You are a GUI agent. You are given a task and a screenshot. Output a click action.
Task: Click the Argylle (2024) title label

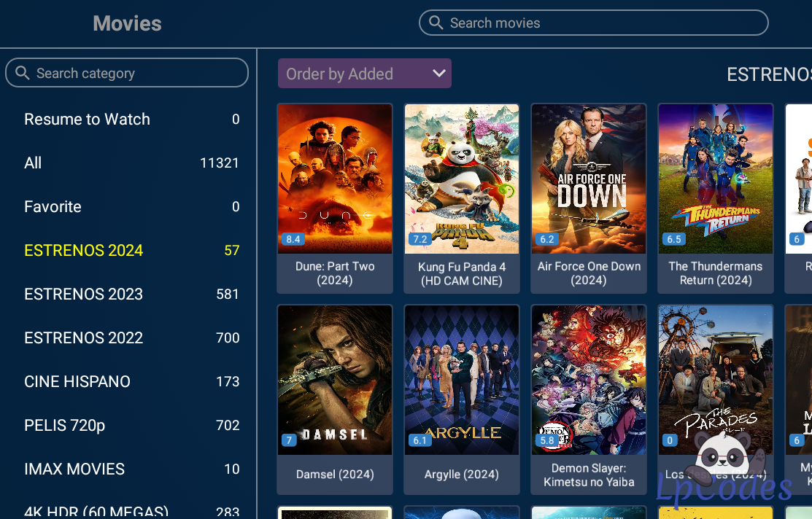point(462,475)
